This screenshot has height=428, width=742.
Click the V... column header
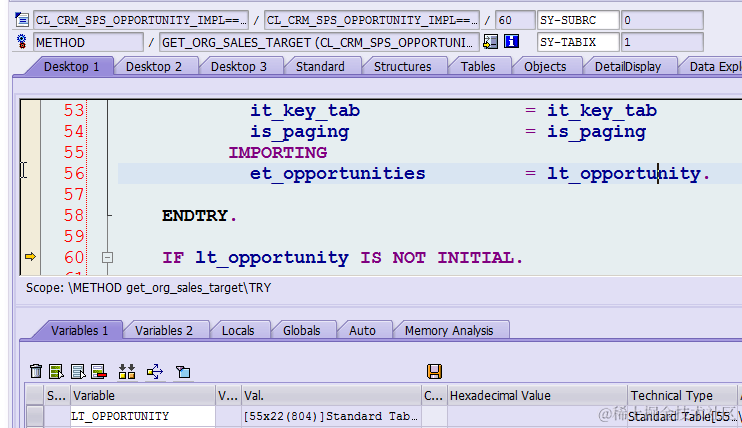tap(228, 395)
